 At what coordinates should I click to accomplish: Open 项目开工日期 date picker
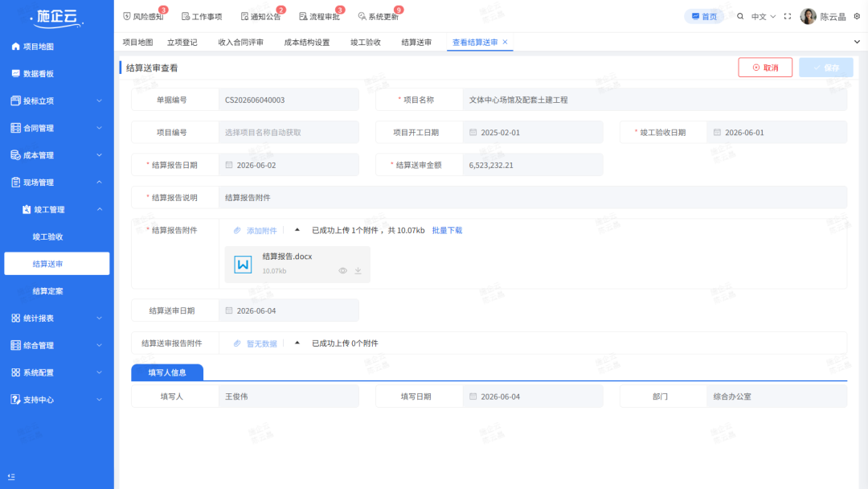pyautogui.click(x=533, y=133)
